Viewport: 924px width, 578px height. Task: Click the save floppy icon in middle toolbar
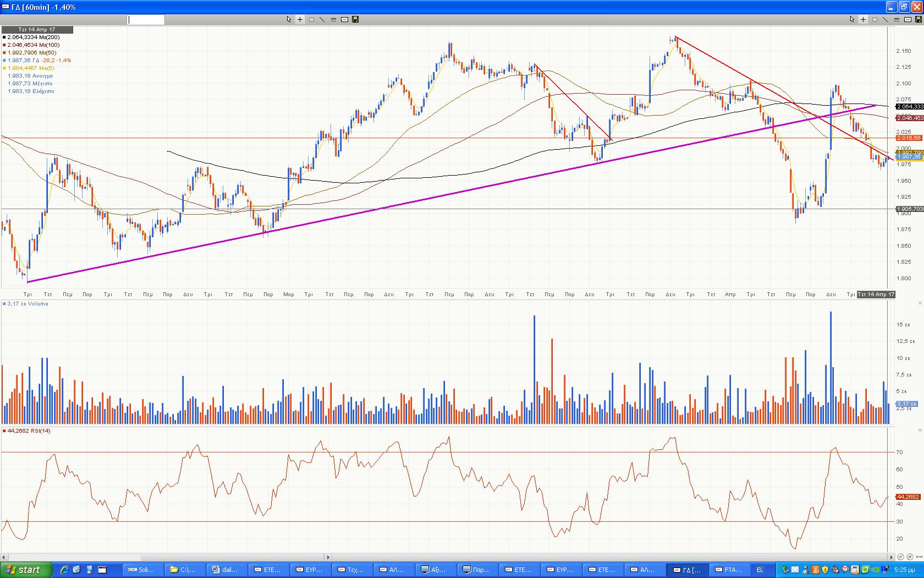pos(355,19)
